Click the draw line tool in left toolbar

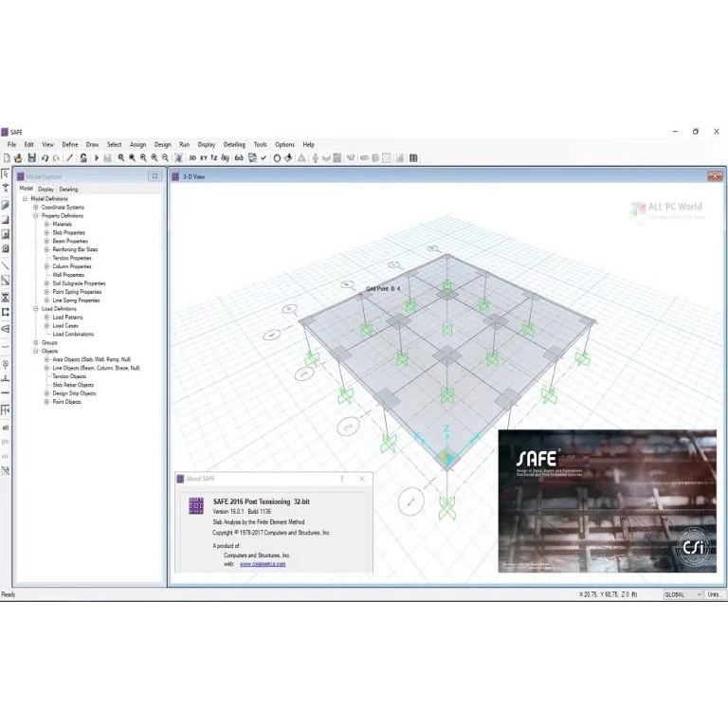pyautogui.click(x=5, y=266)
